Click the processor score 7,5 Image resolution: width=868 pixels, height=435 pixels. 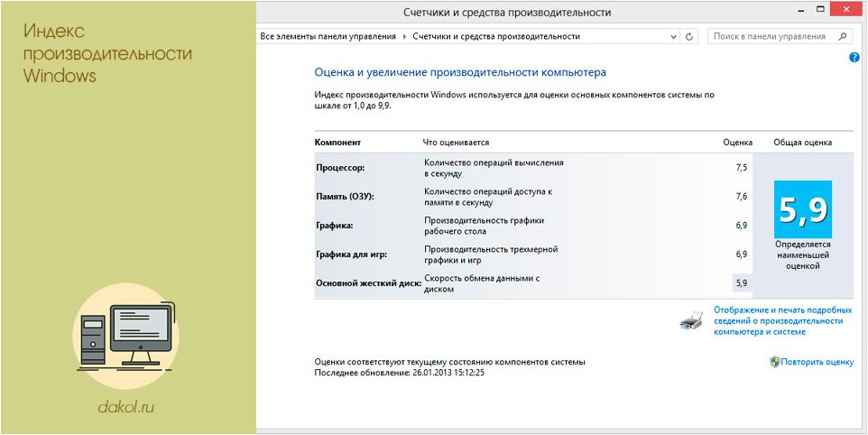click(742, 167)
